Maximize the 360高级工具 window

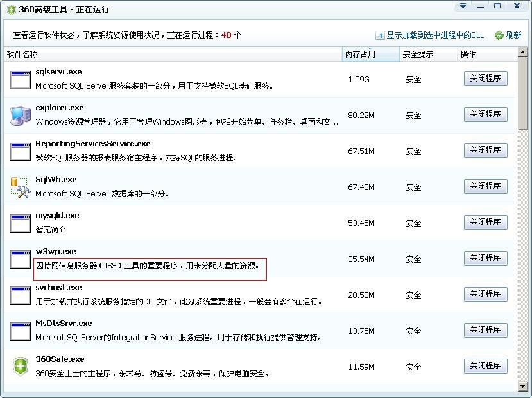497,6
